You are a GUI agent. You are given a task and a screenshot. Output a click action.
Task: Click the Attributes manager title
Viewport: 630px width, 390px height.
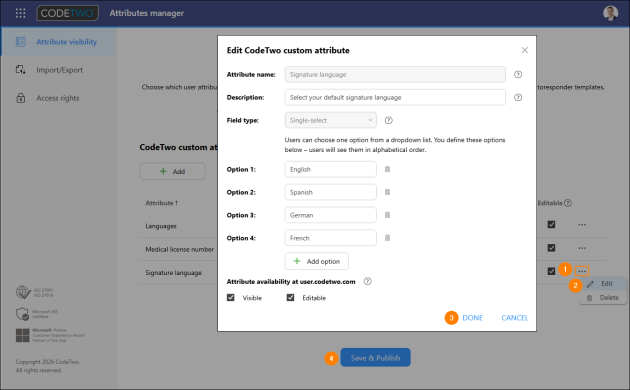(147, 13)
